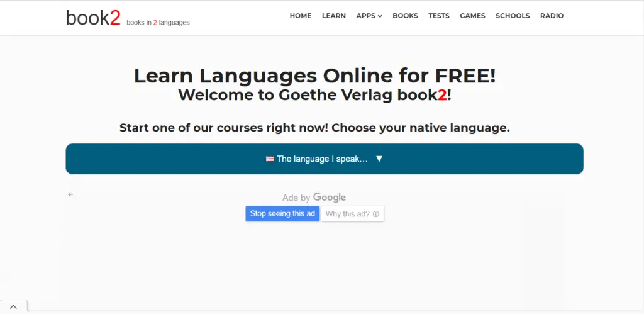Click the back arrow in the ad area
The image size is (644, 314).
(x=70, y=194)
